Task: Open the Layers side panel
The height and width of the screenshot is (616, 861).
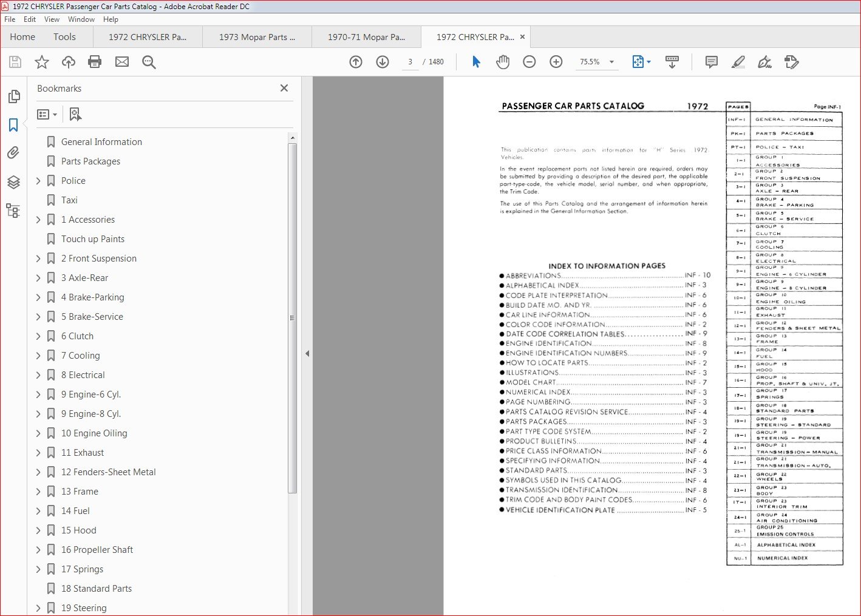Action: click(13, 182)
